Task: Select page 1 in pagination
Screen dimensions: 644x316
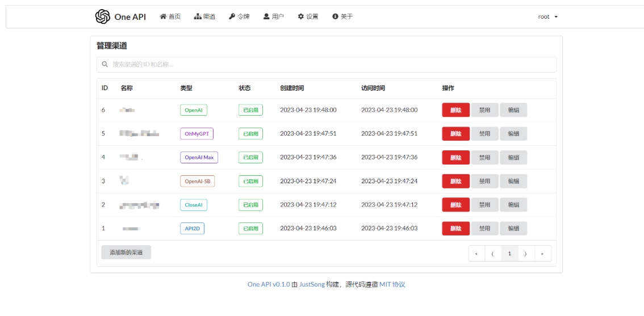Action: pyautogui.click(x=510, y=254)
